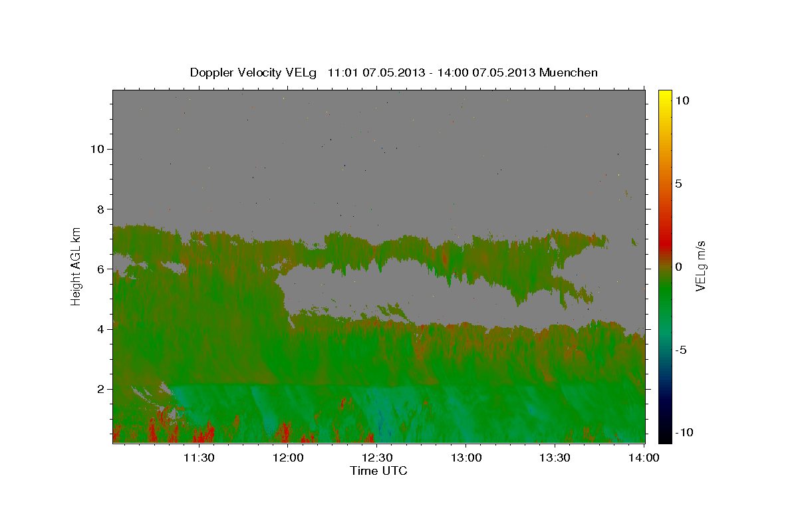Click the black bottom end of colorbar
This screenshot has width=798, height=532.
point(665,438)
